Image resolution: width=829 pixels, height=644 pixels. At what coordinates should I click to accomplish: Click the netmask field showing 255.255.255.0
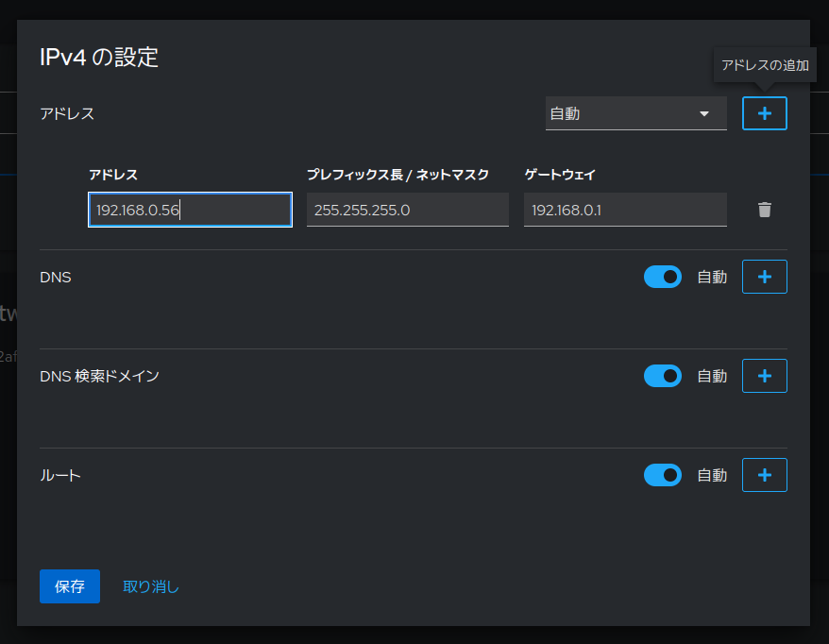pyautogui.click(x=408, y=210)
